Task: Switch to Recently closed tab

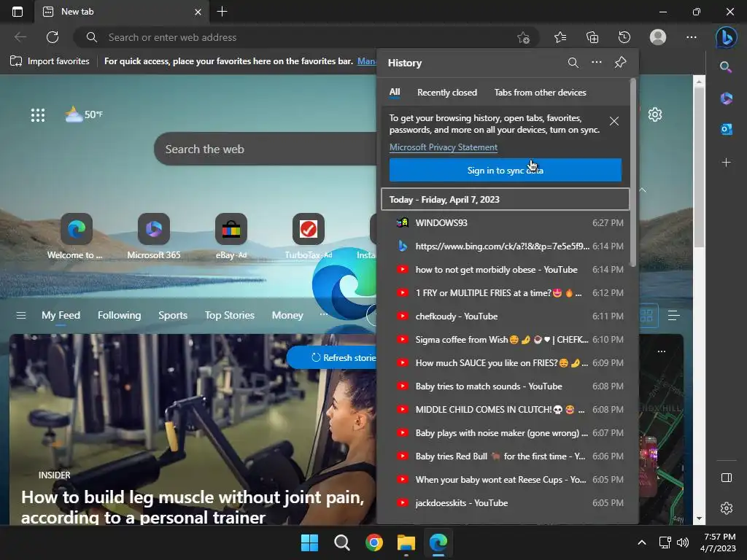Action: tap(447, 93)
